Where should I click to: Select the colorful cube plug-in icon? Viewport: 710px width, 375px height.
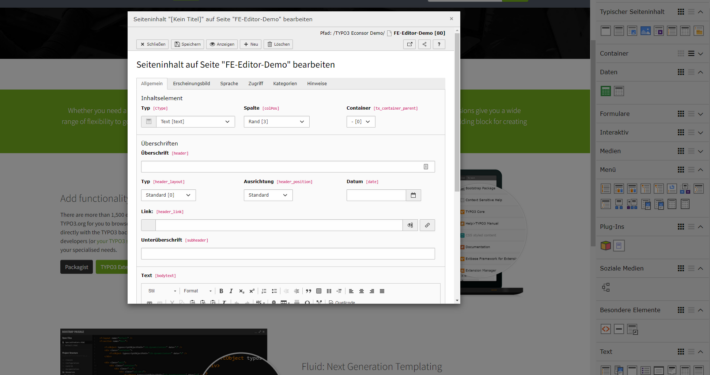click(x=605, y=245)
